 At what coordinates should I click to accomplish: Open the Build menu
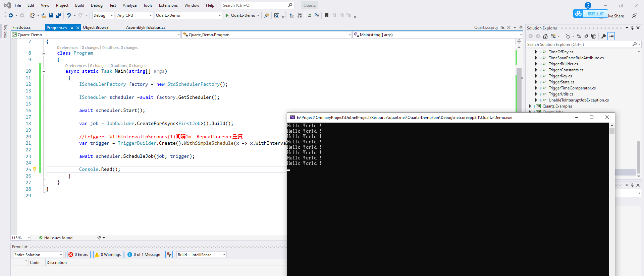(79, 5)
